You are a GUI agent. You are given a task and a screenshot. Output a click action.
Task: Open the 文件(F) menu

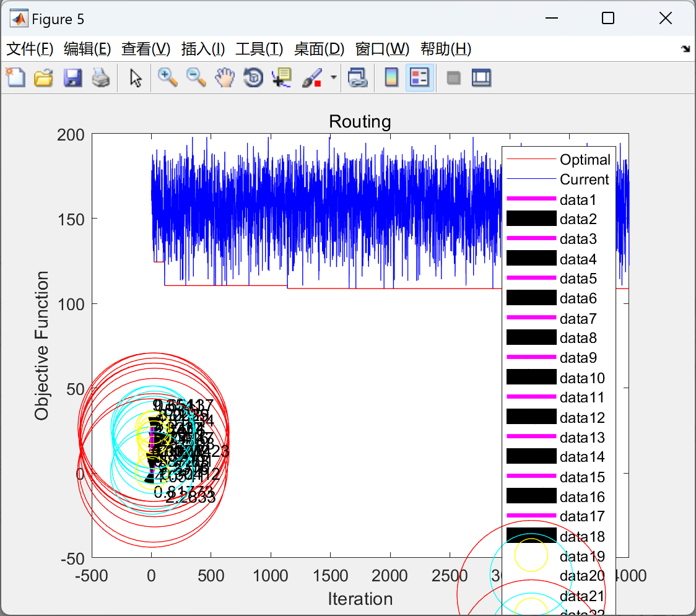click(x=30, y=49)
